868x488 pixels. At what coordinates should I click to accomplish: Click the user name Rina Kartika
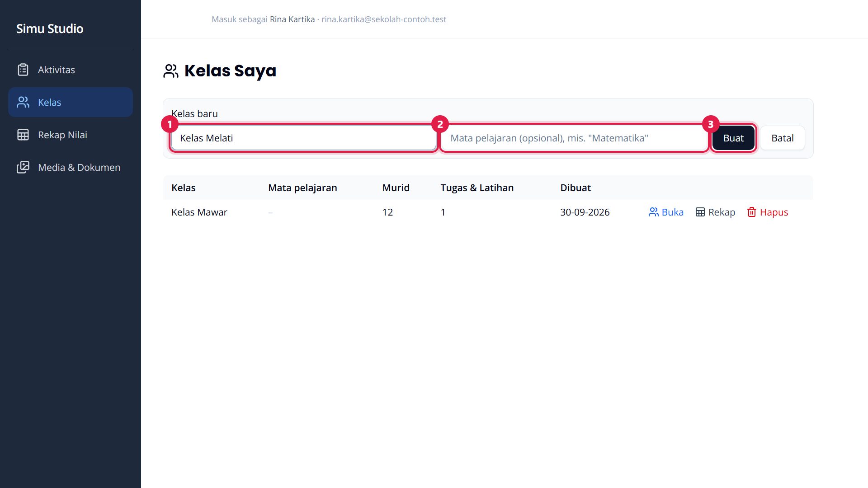(292, 19)
